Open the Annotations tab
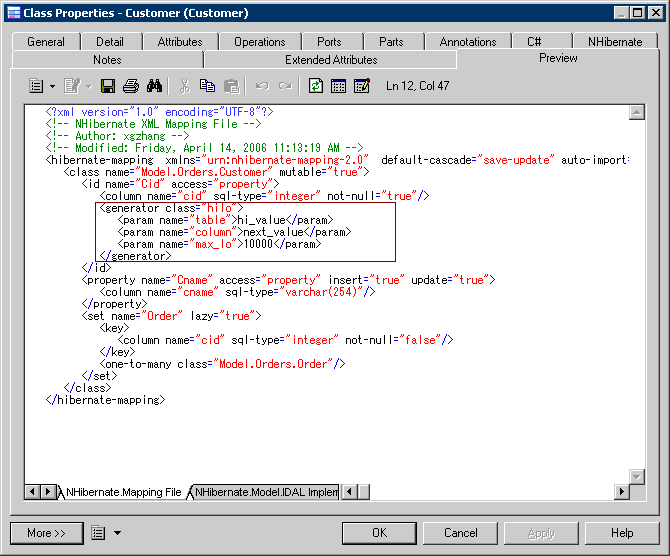Screen dimensions: 670x556 point(468,42)
